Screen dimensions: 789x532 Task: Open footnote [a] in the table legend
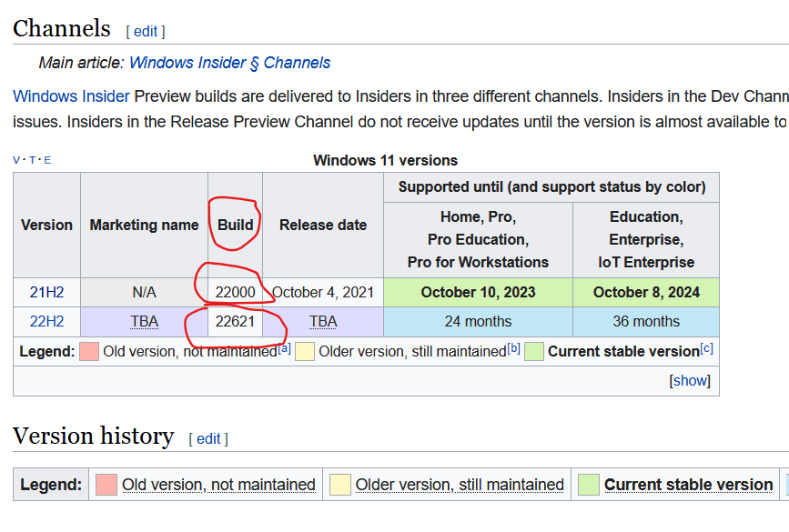click(x=284, y=348)
